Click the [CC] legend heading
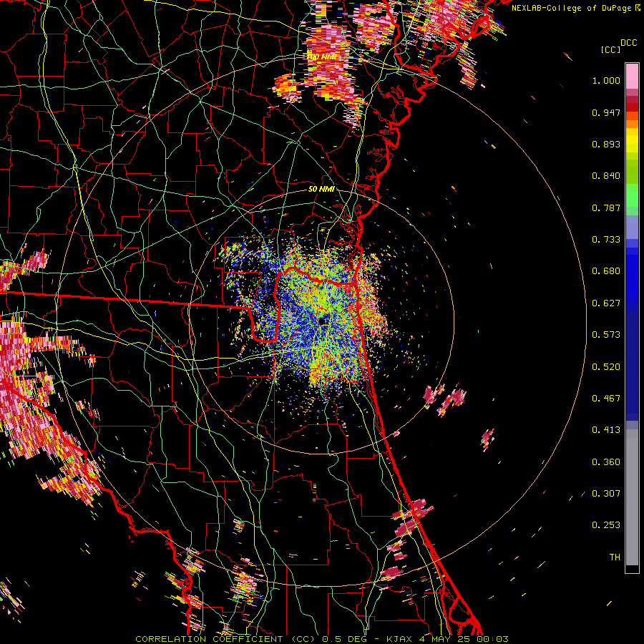The height and width of the screenshot is (644, 644). pyautogui.click(x=611, y=49)
